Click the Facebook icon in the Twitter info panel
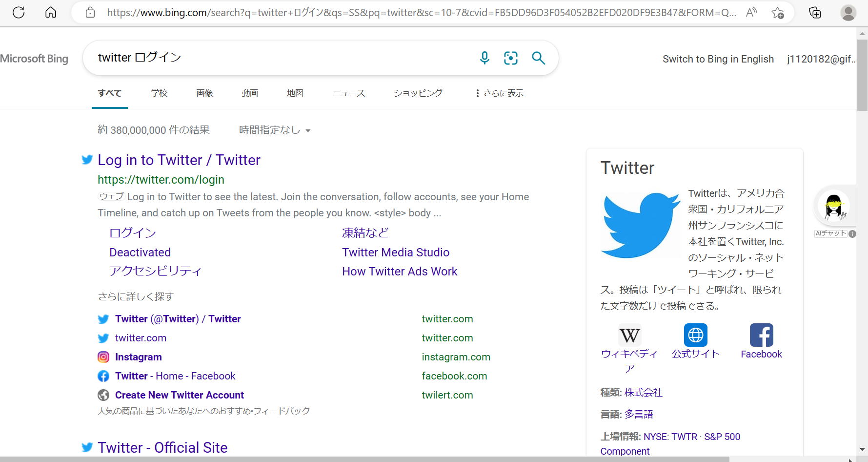 coord(761,335)
